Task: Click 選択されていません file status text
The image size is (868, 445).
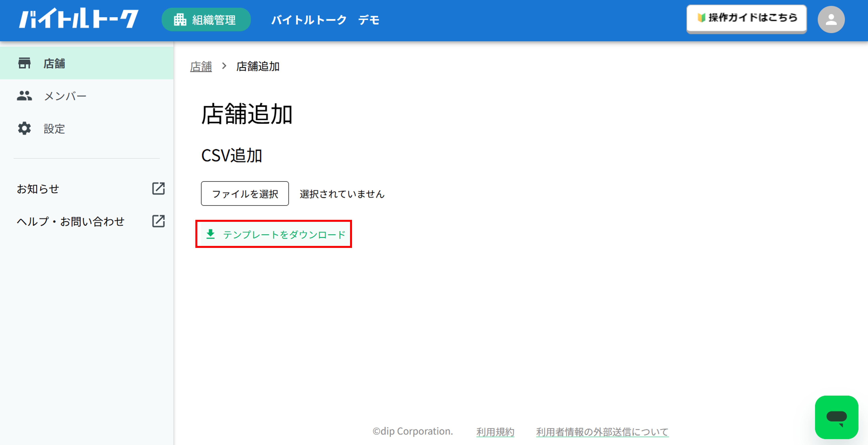Action: tap(342, 194)
